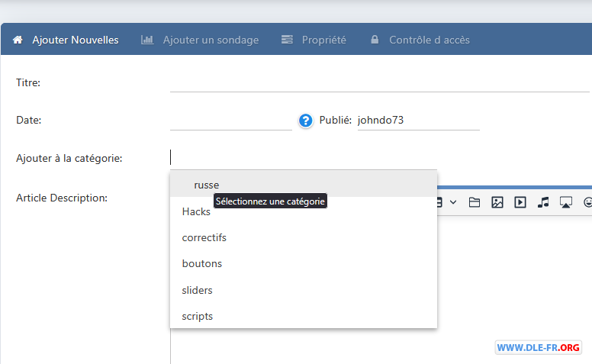Viewport: 592px width, 364px height.
Task: Open the file manager folder icon
Action: (x=475, y=202)
